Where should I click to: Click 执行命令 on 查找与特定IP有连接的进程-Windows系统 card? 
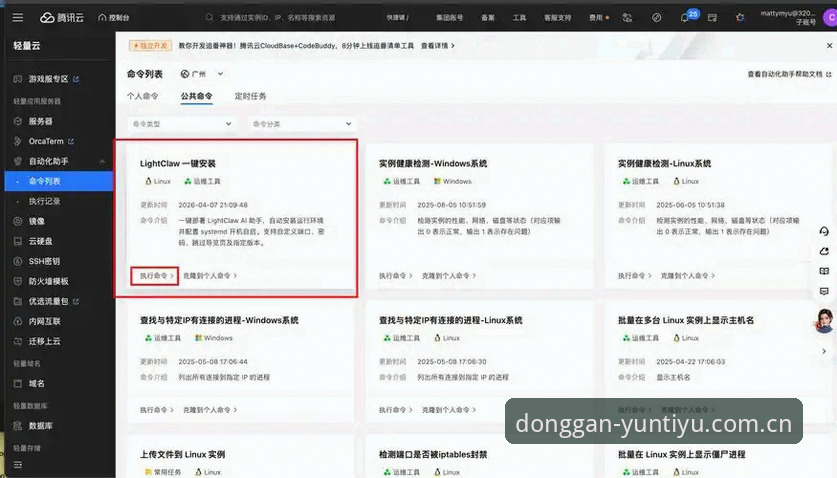click(156, 410)
